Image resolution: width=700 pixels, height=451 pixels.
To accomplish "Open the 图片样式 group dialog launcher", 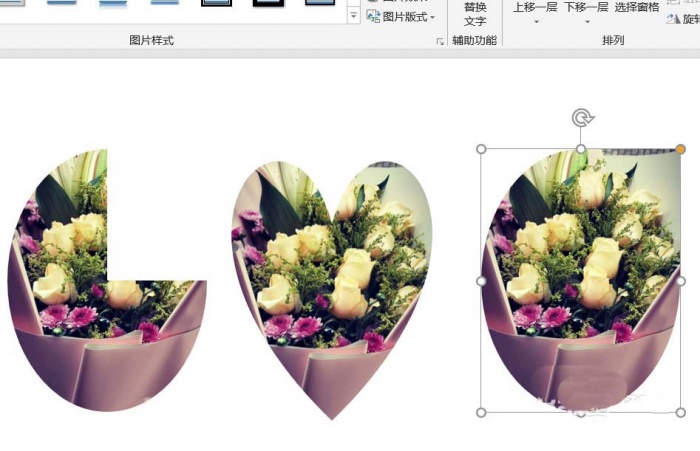I will coord(440,42).
